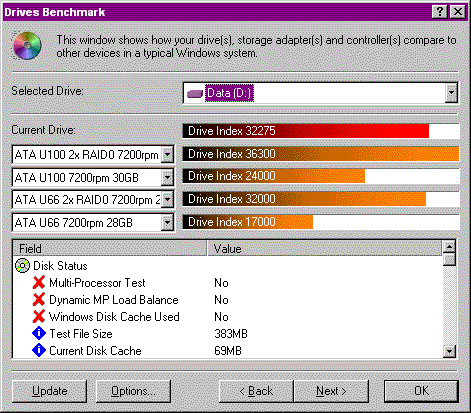Click the colorful CD disc icon
This screenshot has width=471, height=413.
point(27,45)
